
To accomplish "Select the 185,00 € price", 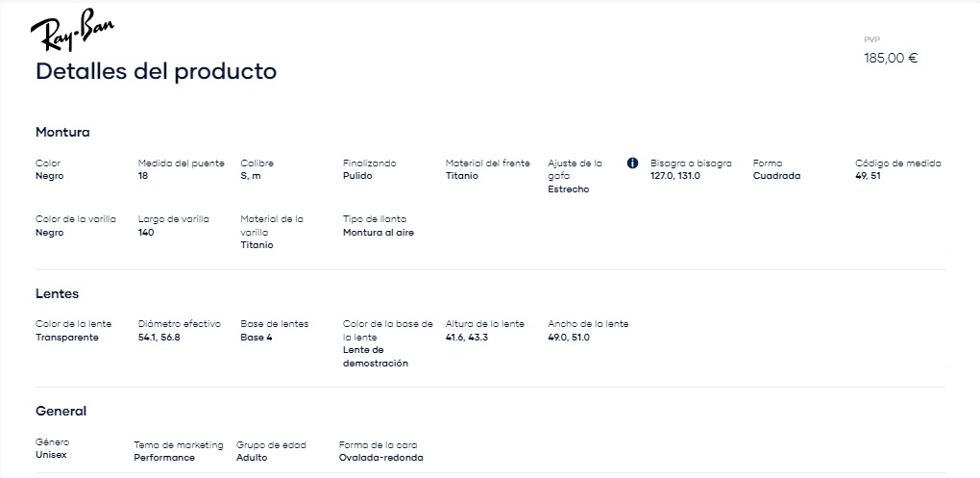I will pos(891,58).
